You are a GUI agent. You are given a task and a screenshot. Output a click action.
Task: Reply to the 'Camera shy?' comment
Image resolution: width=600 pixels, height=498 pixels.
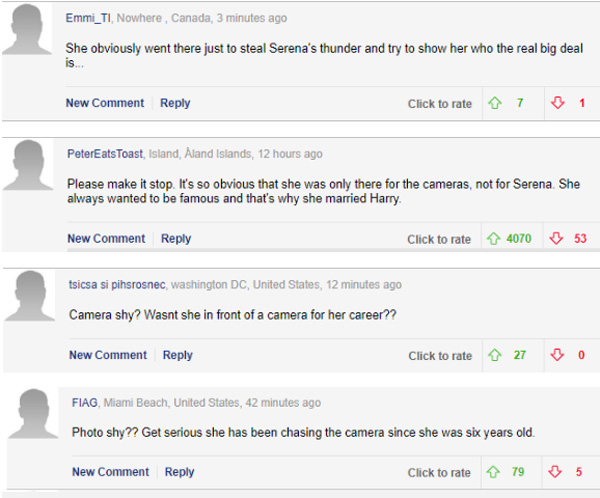pos(178,355)
